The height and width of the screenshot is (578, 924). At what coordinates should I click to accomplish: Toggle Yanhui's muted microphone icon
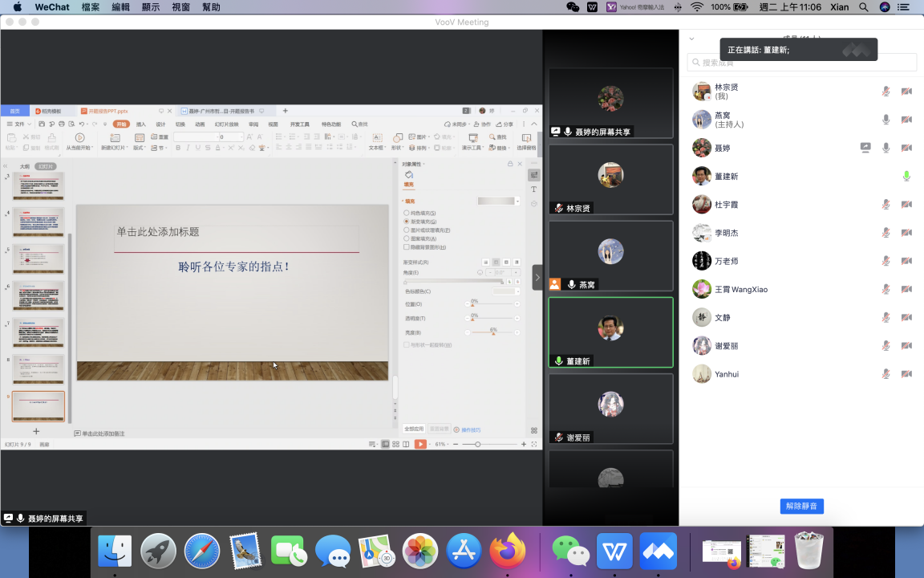pos(885,374)
